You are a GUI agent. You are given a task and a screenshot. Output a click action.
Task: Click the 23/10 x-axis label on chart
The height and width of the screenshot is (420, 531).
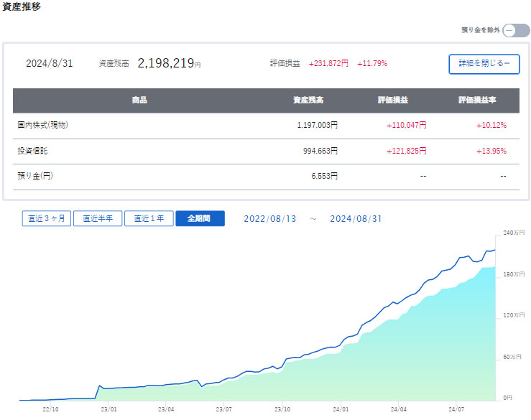(282, 410)
